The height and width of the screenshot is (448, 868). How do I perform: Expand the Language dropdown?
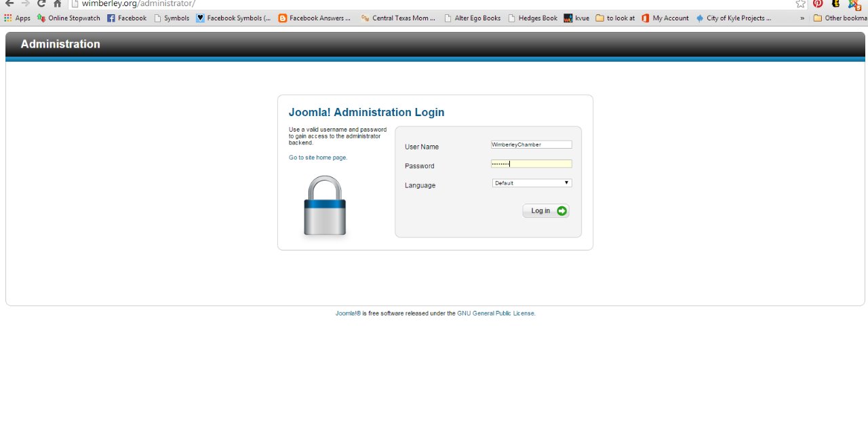532,183
